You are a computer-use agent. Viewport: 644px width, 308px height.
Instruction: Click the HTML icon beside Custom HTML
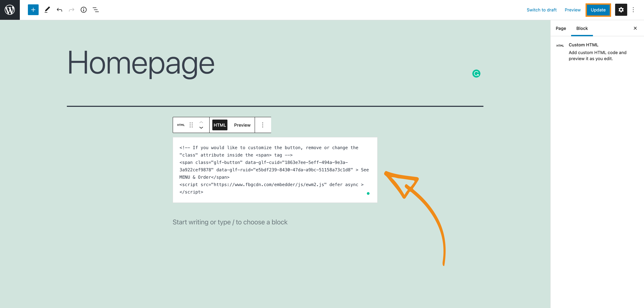pos(560,46)
